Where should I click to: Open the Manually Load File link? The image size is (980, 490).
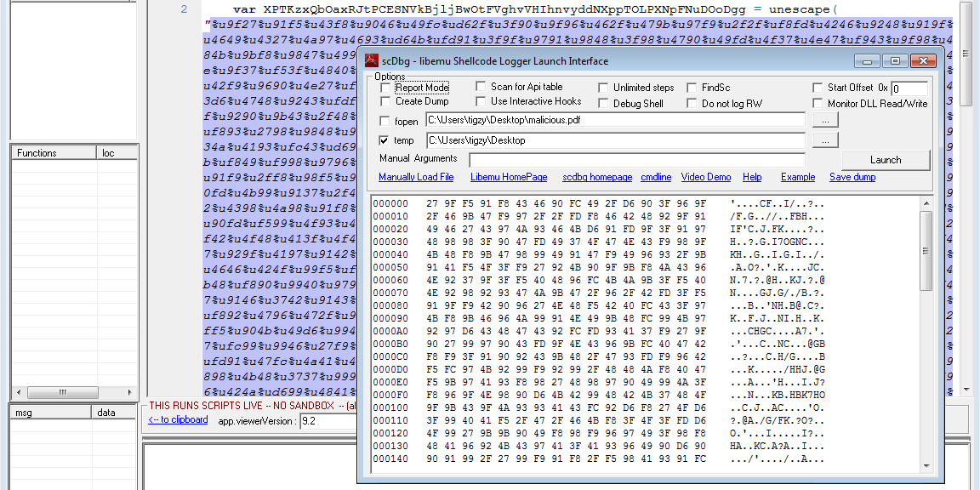click(x=416, y=178)
